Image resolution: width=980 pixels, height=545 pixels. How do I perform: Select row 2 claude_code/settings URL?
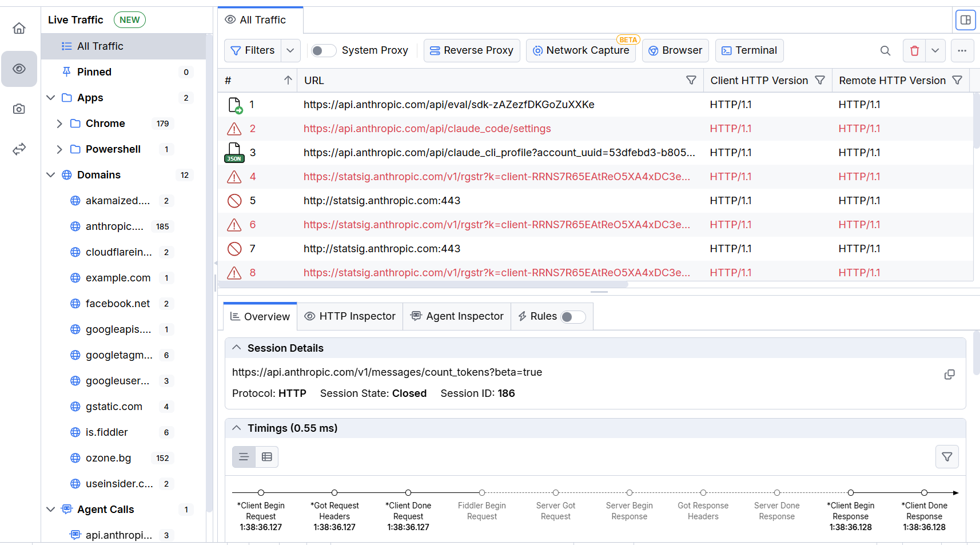coord(427,129)
